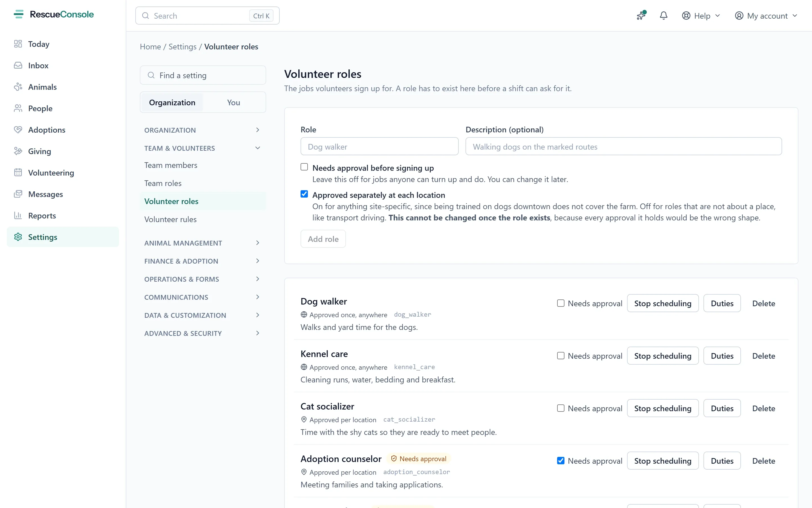Screen dimensions: 812x508
Task: Click the magnifier icon in Search bar
Action: pos(145,16)
